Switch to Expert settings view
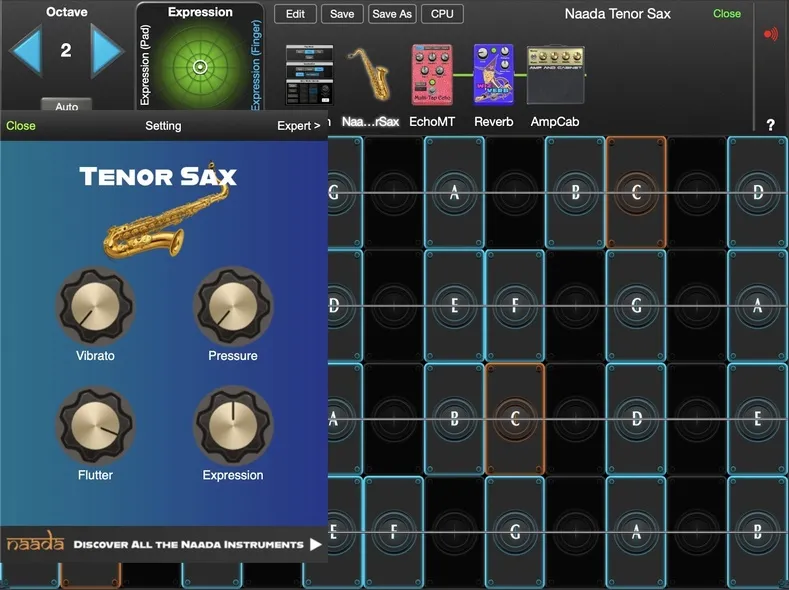This screenshot has width=789, height=590. point(298,126)
